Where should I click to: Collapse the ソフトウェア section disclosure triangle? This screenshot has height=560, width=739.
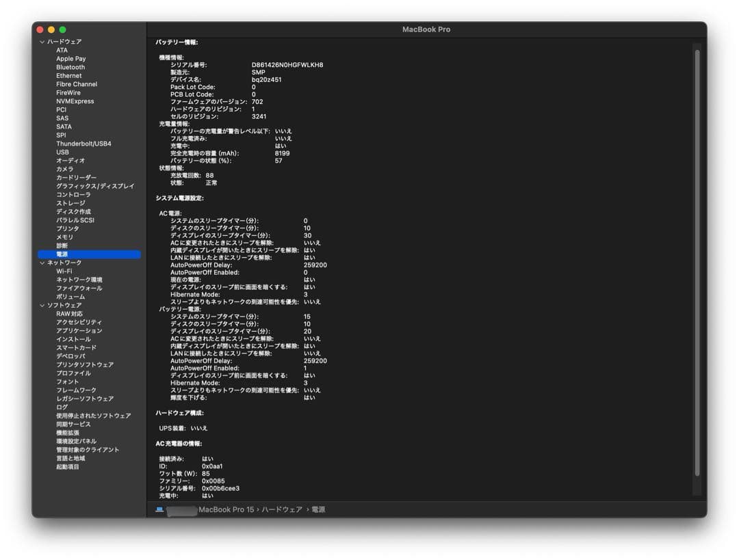[x=42, y=304]
